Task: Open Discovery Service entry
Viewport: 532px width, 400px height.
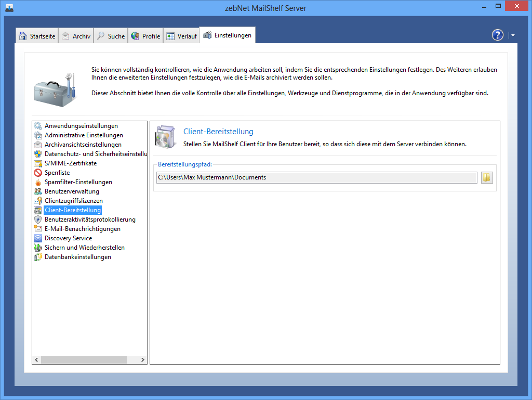Action: coord(68,238)
